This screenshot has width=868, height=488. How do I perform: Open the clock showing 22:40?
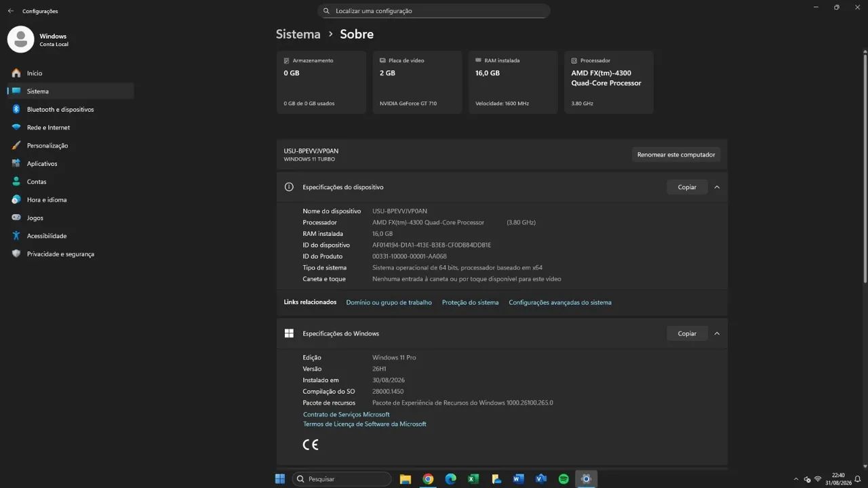point(838,479)
